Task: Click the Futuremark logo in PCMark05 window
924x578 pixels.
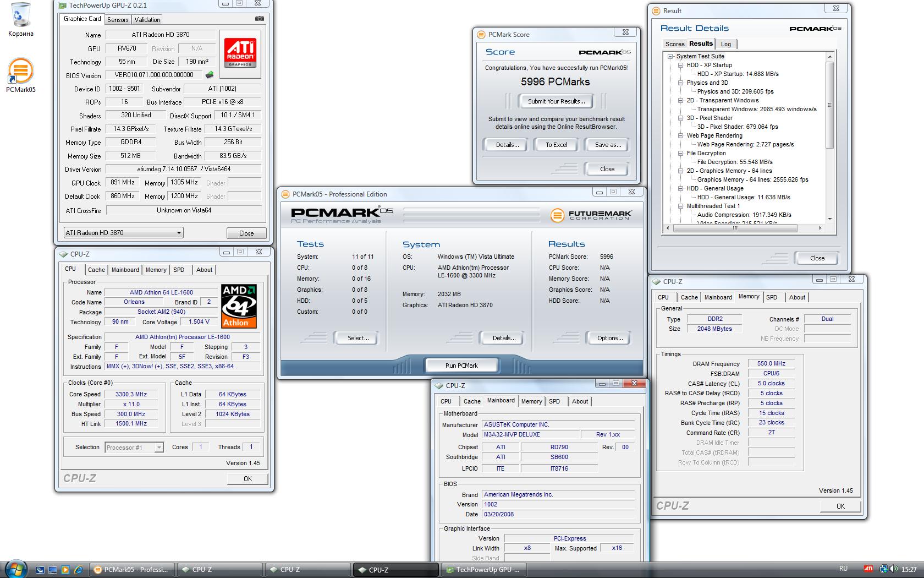Action: pyautogui.click(x=591, y=215)
